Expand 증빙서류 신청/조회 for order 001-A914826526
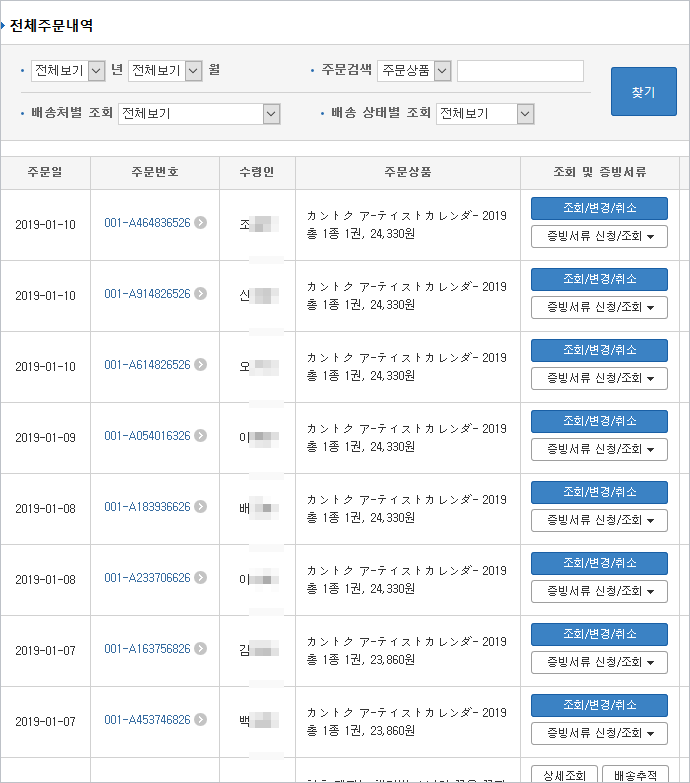690x783 pixels. pos(599,307)
